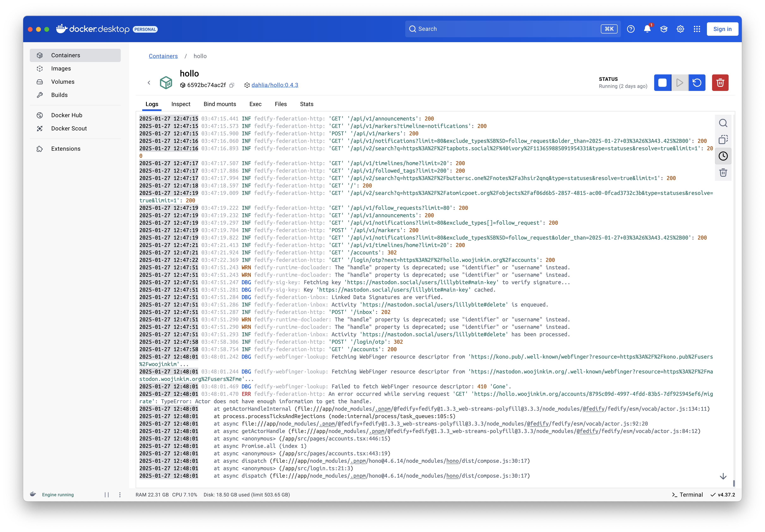Click the log line POST '/login/otp': 302
Screen dimensions: 765x532
click(x=271, y=342)
